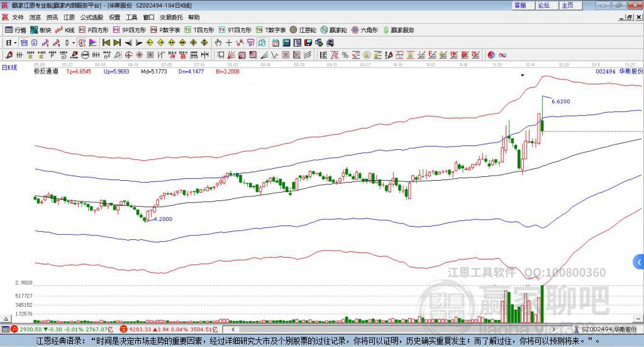Click the crosshair cursor tool

pos(229,42)
